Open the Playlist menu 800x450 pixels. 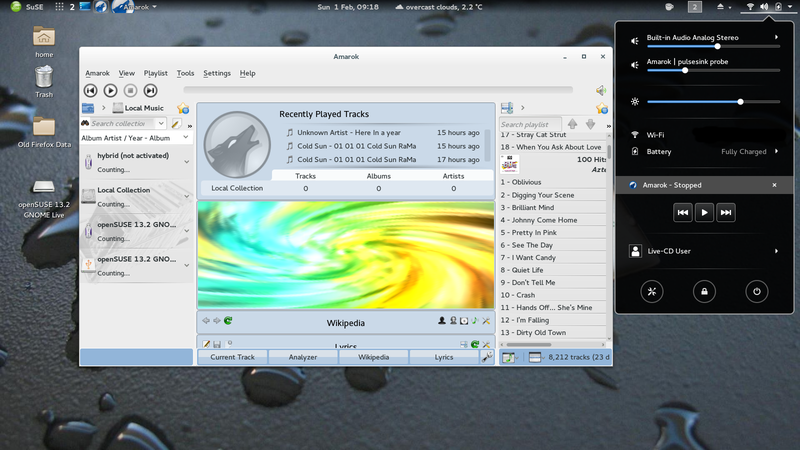156,73
